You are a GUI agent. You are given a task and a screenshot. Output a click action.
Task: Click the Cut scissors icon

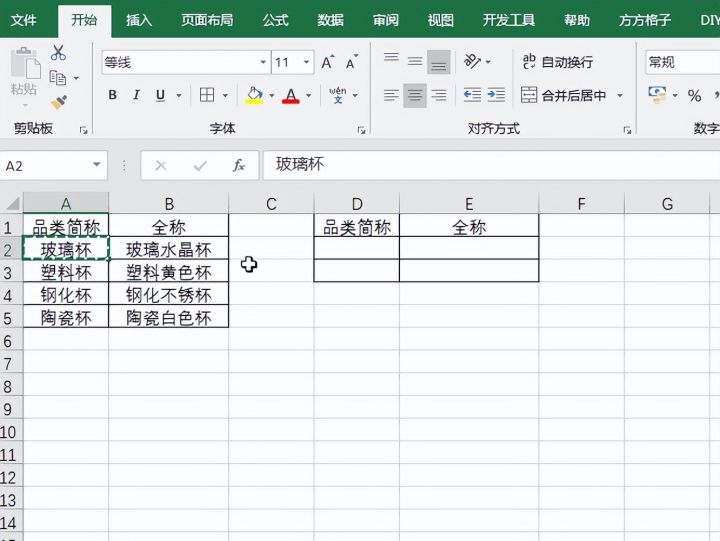(x=58, y=53)
